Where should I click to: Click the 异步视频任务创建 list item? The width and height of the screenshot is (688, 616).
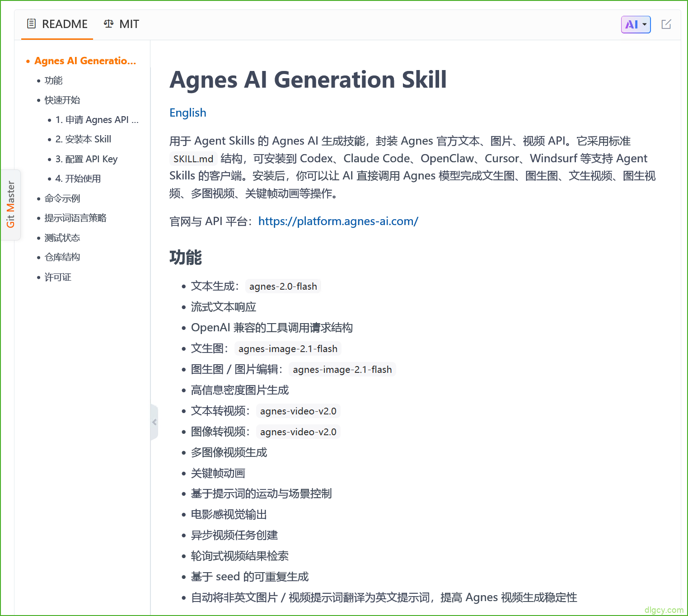click(234, 535)
